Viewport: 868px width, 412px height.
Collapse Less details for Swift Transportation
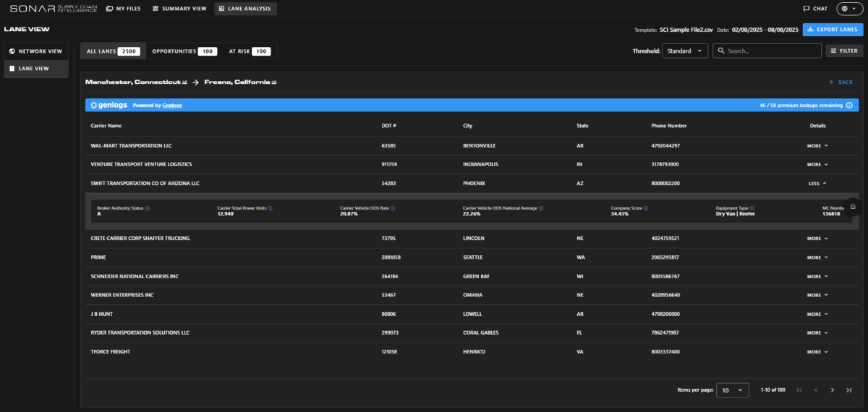(x=817, y=184)
